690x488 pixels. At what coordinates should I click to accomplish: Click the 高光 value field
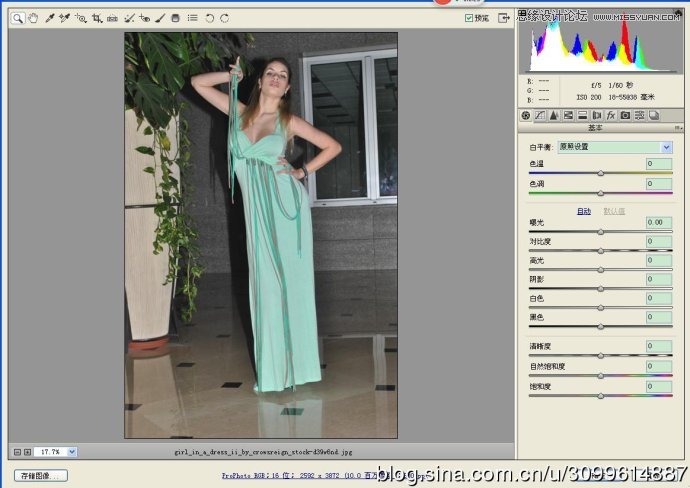(659, 261)
